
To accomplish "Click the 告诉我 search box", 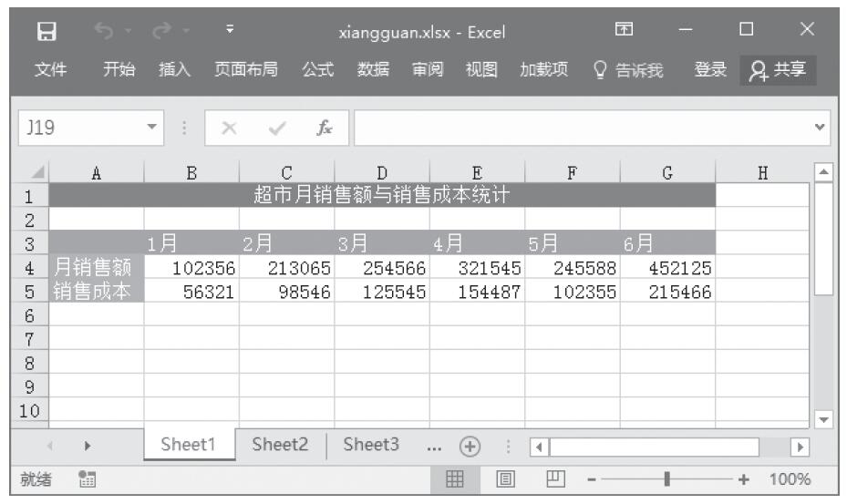I will [628, 70].
